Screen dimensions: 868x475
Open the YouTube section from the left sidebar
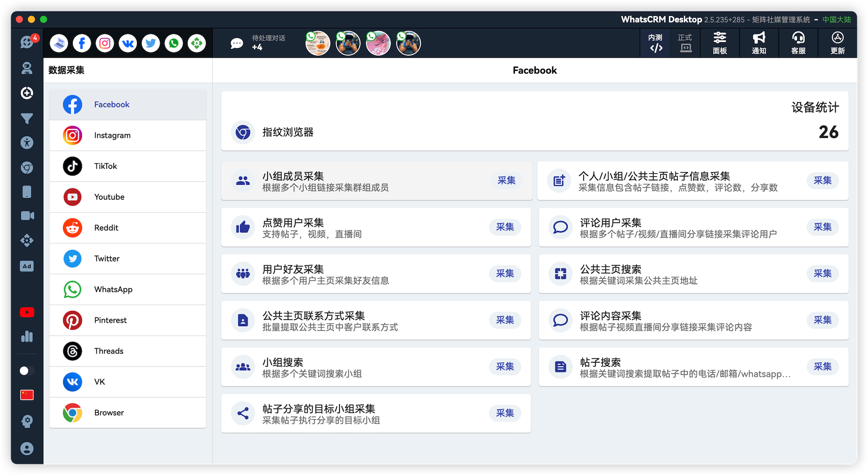coord(27,312)
